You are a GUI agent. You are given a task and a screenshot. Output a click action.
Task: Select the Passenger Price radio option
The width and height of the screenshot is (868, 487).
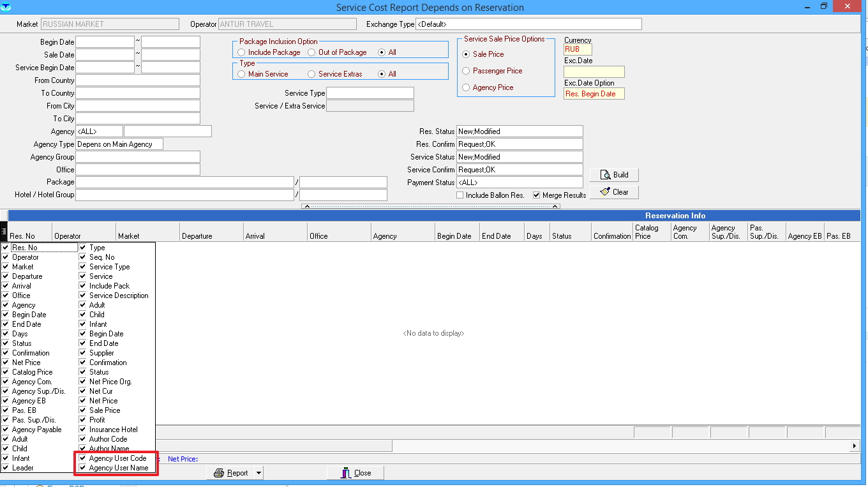pos(466,71)
